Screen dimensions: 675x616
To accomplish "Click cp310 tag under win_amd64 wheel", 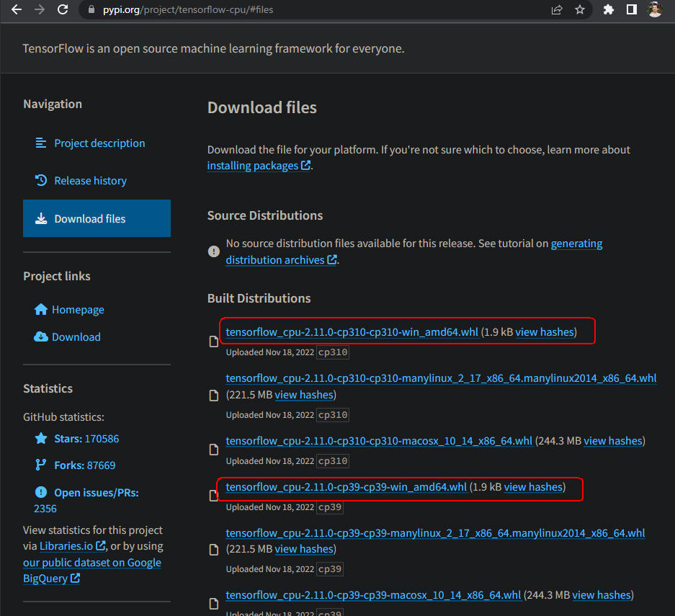I will tap(333, 352).
